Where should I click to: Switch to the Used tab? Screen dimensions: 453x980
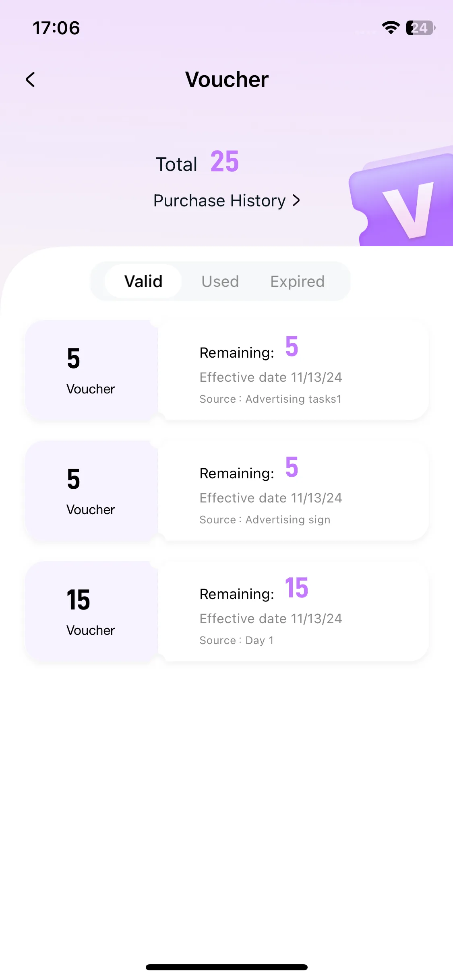[x=220, y=281]
